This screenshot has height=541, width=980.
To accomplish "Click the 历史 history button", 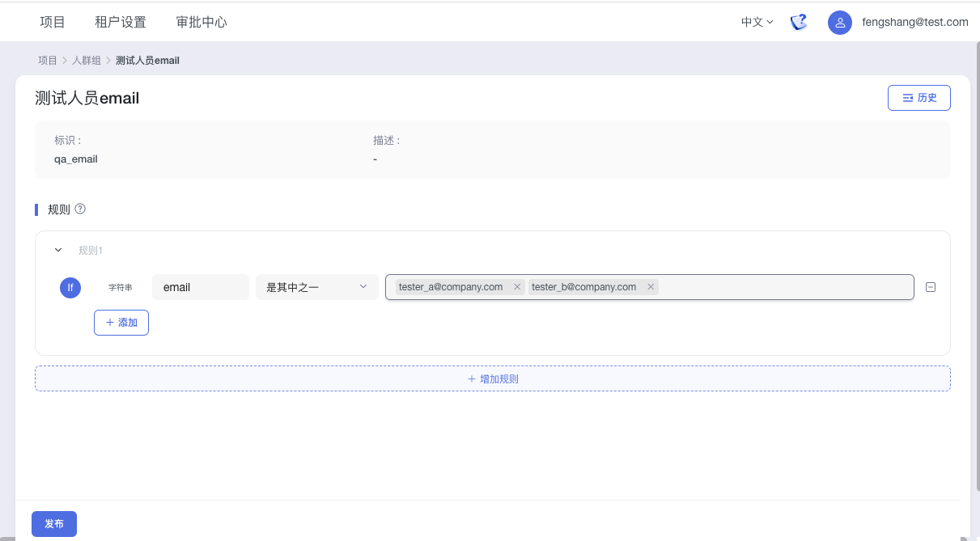I will coord(918,98).
